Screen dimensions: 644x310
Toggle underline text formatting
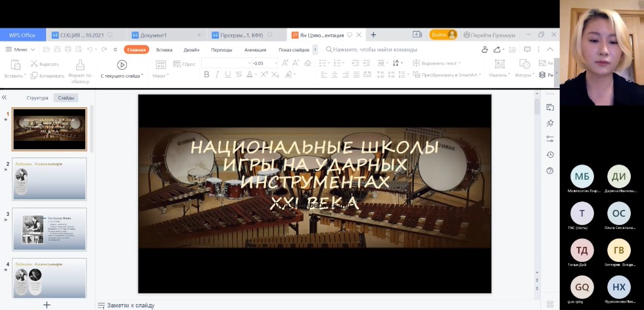pos(227,74)
